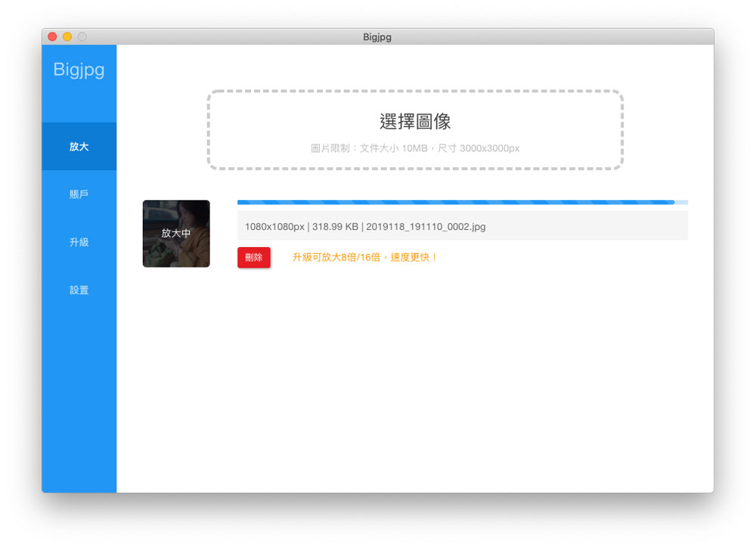Open the orange 升級可放大8倍/16倍 upgrade link
Screen dimensions: 756x548
click(365, 258)
